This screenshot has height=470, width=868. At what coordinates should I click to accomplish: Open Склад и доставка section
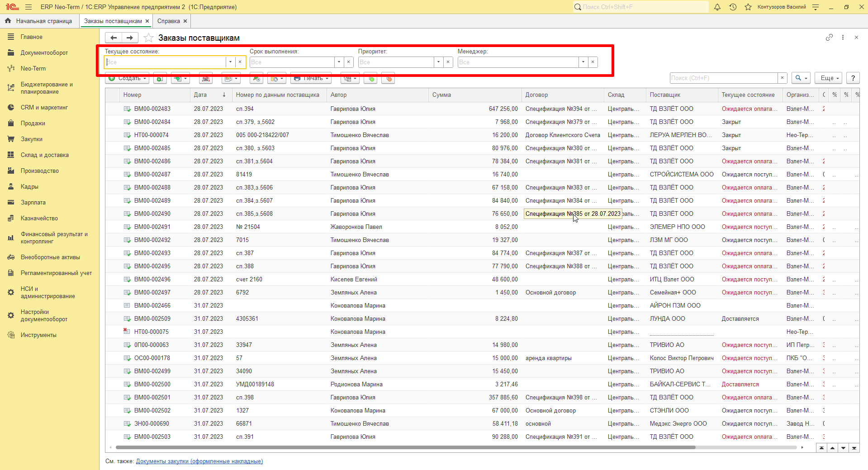pos(45,155)
